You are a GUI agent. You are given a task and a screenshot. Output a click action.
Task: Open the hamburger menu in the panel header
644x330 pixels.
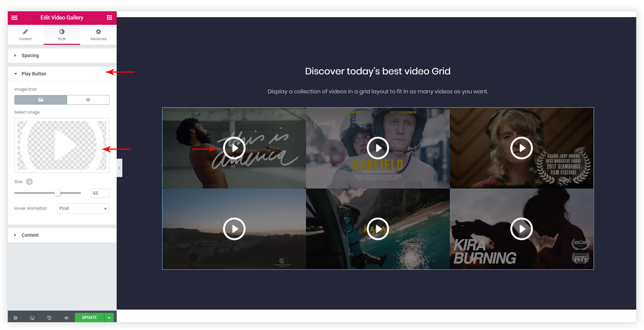point(14,18)
